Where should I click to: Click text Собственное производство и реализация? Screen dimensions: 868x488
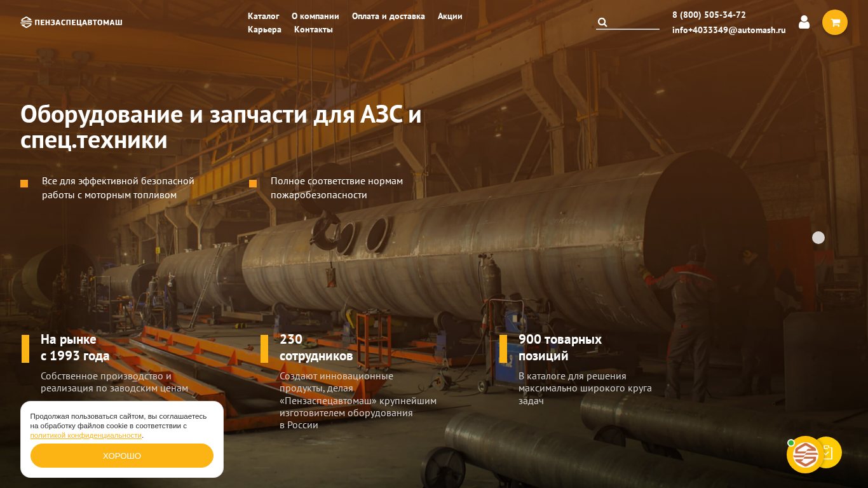point(114,382)
